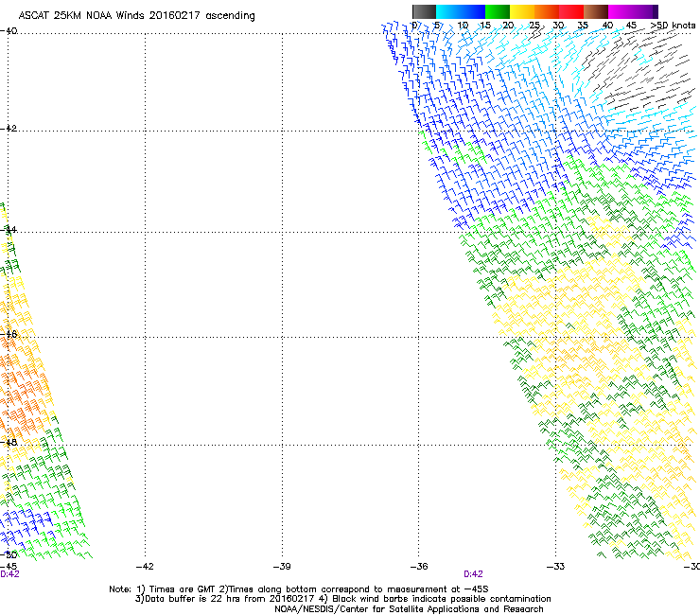Click the purple time stamp right of the -36 label

(x=473, y=574)
